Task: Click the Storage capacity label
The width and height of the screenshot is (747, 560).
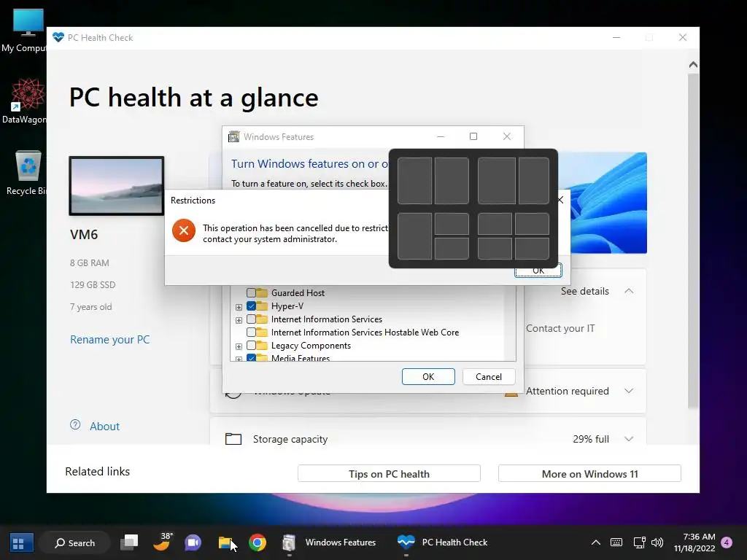Action: [290, 439]
